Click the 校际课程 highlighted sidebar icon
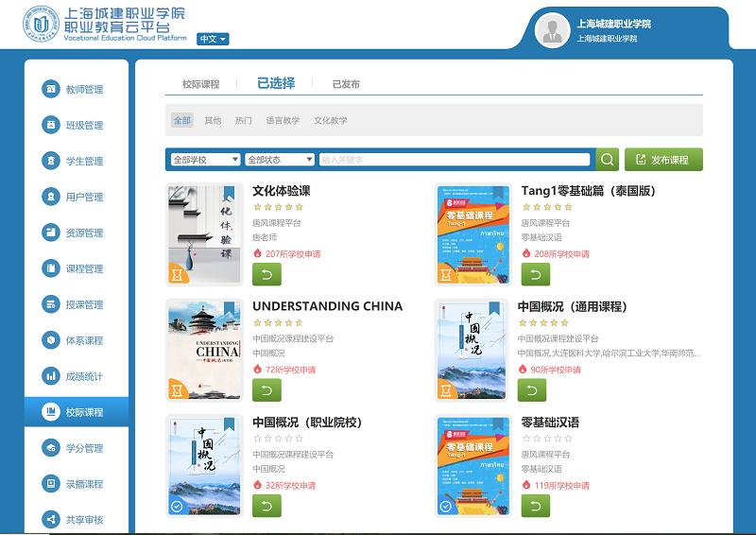 (x=51, y=412)
